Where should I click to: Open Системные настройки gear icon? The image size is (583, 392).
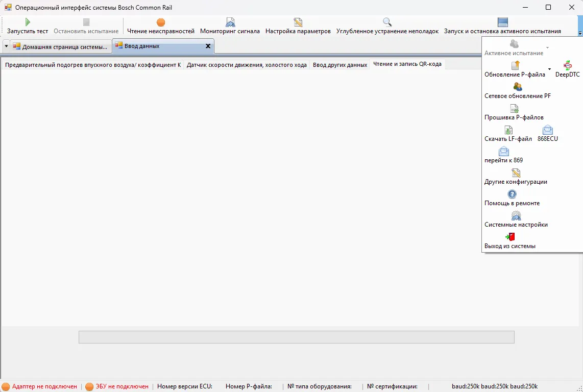point(516,216)
